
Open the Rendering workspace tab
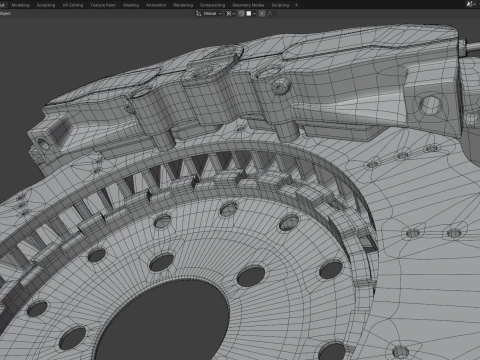183,5
